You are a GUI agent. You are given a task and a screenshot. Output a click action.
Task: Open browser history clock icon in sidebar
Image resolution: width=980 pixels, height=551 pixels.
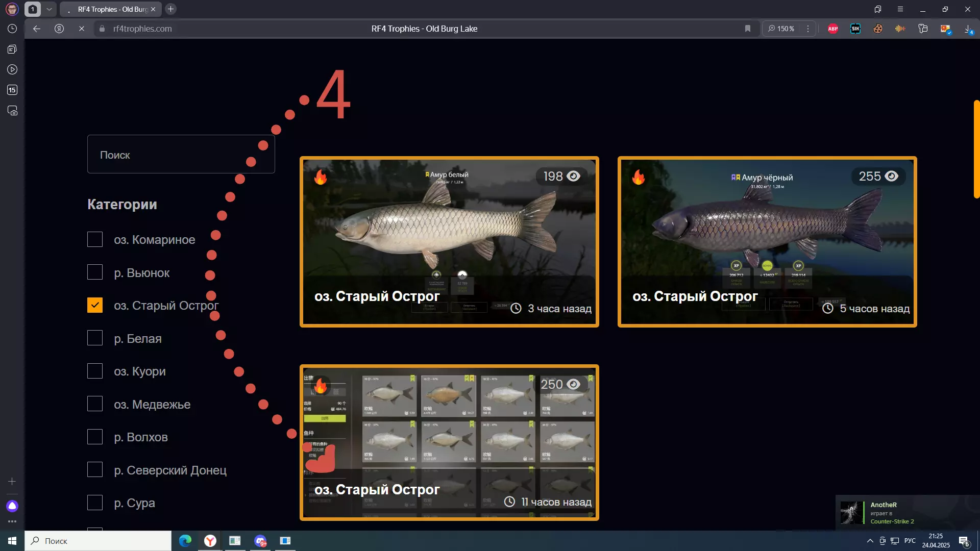click(12, 29)
